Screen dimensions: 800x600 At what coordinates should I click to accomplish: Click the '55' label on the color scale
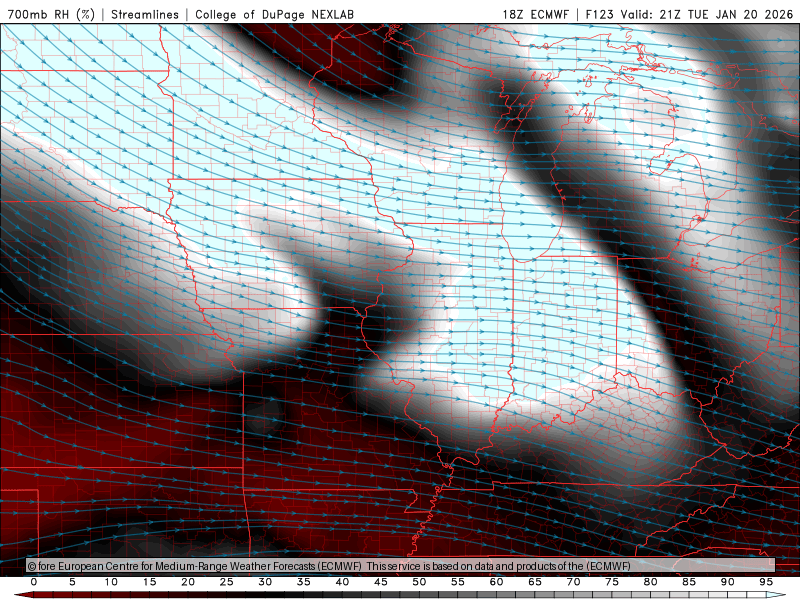[458, 582]
